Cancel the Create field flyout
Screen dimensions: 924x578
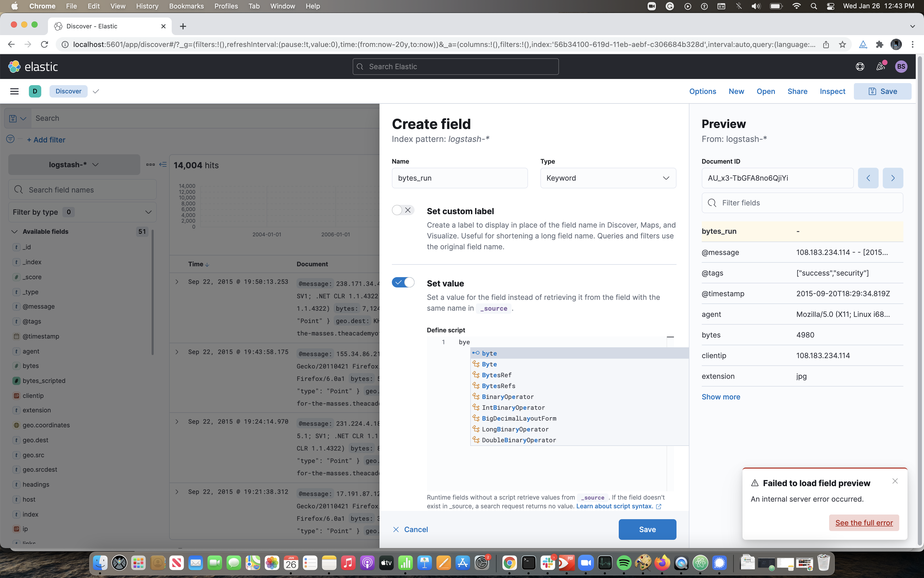[x=410, y=529]
